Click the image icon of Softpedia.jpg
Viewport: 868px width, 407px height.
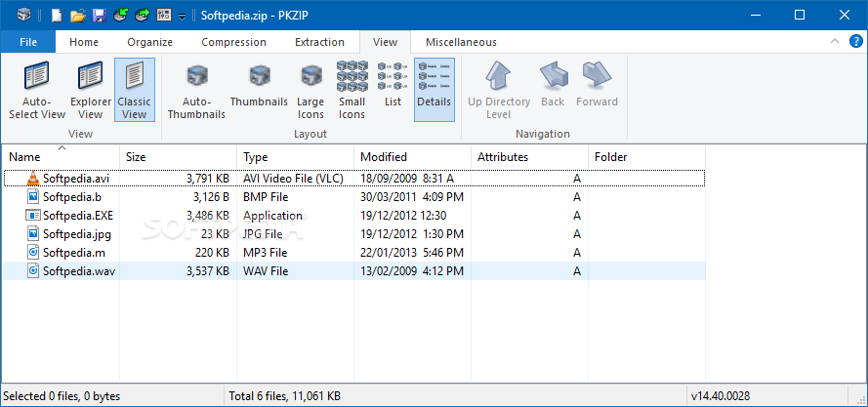coord(33,233)
